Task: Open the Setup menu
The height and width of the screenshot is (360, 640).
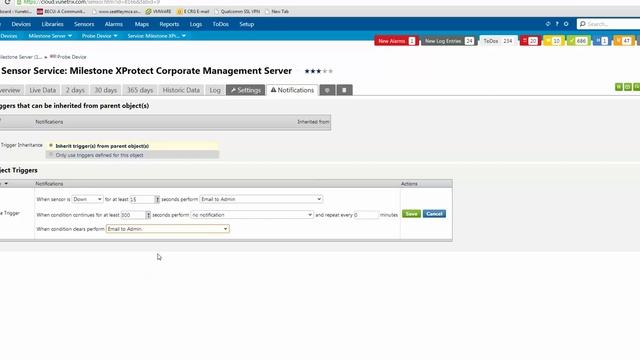Action: pos(247,24)
